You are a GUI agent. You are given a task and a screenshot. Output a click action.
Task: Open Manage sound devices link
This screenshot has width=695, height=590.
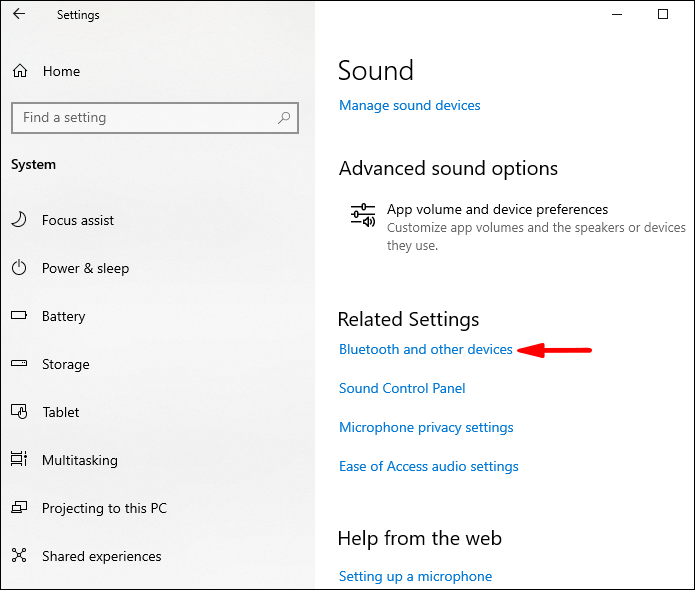pos(409,105)
